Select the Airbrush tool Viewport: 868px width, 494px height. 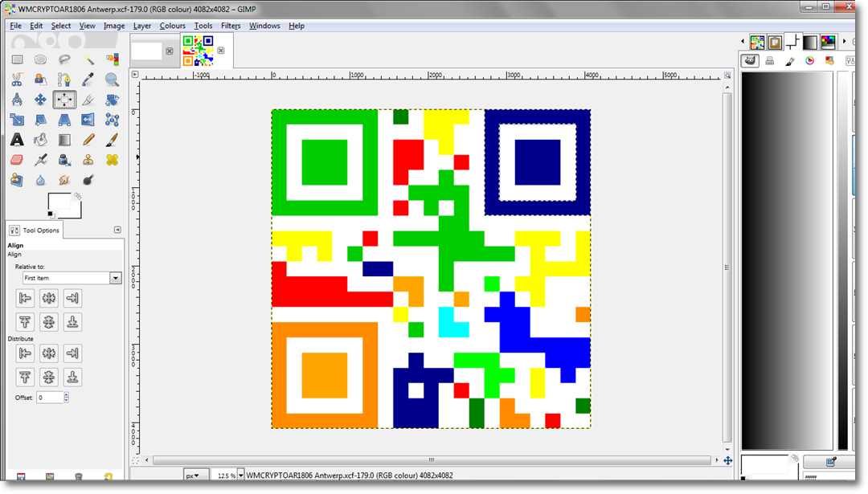[x=40, y=160]
